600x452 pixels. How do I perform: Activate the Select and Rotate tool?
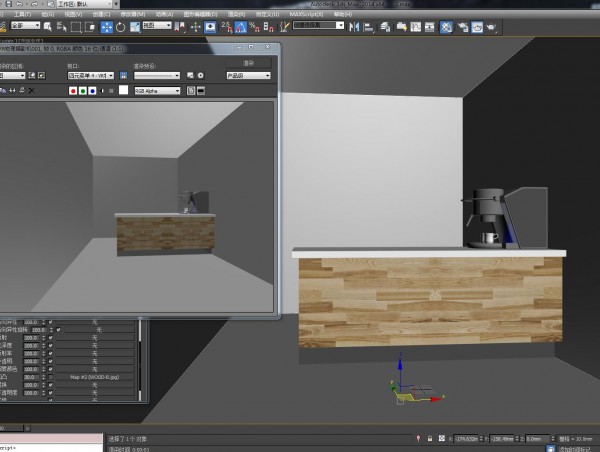point(121,27)
